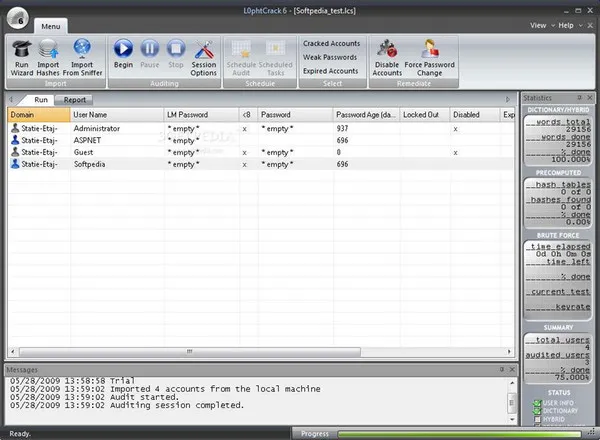
Task: Open the Run Wizard tool
Action: pos(22,57)
